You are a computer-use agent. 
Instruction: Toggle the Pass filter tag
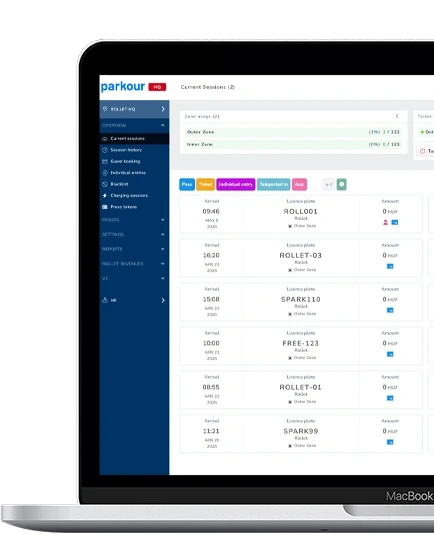point(187,184)
